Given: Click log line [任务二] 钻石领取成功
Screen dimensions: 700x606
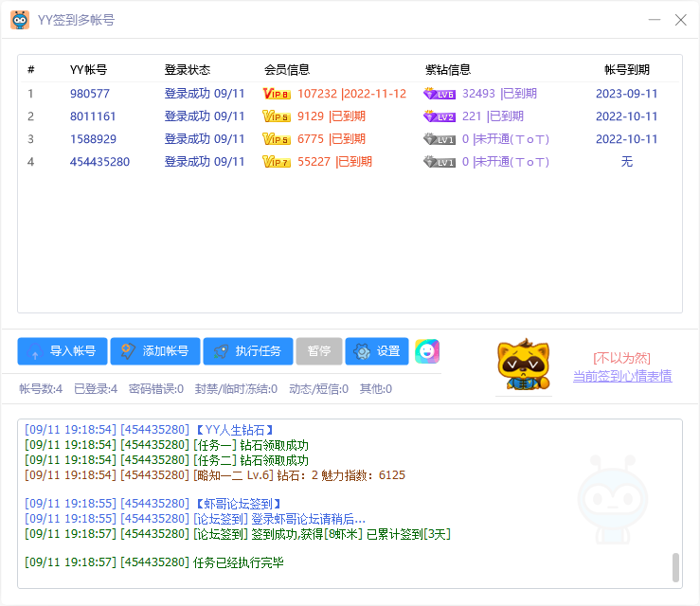Looking at the screenshot, I should 167,460.
